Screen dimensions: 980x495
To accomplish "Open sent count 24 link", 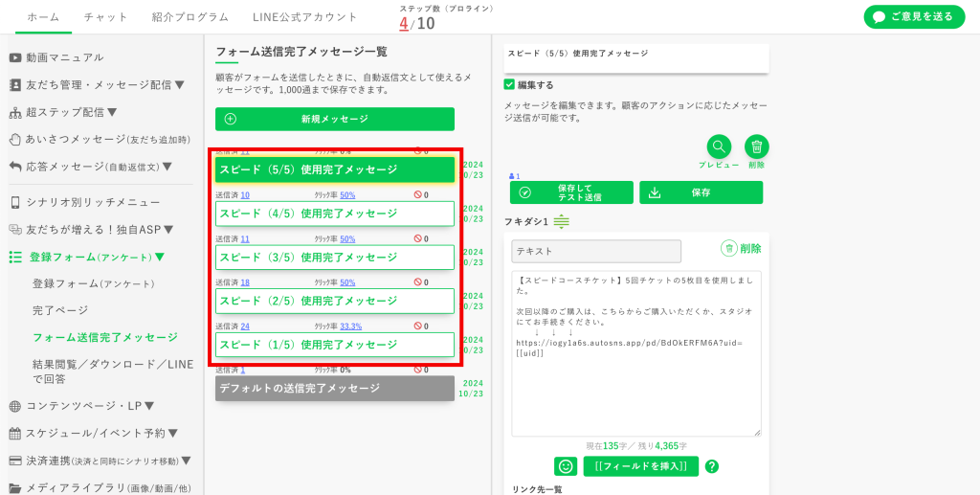I will coord(245,326).
